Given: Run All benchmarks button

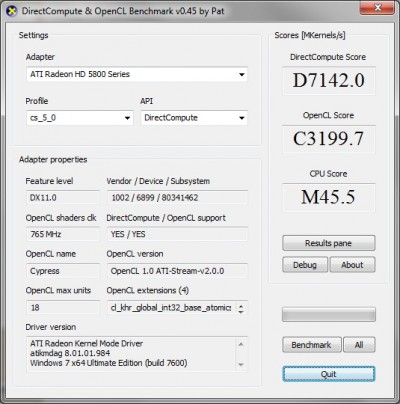Looking at the screenshot, I should coord(359,345).
